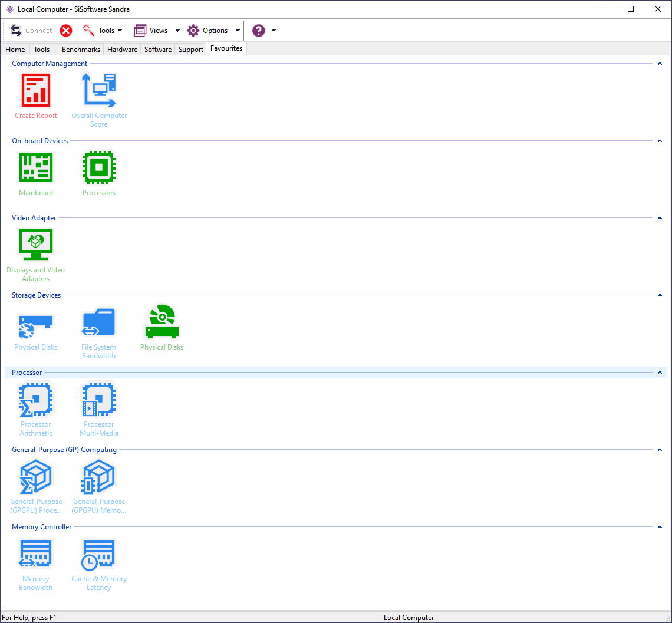Collapse the Processor section
The image size is (672, 623).
click(660, 373)
